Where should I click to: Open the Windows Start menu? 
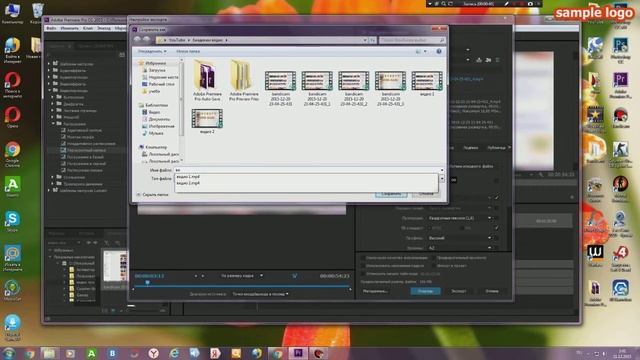pyautogui.click(x=8, y=353)
